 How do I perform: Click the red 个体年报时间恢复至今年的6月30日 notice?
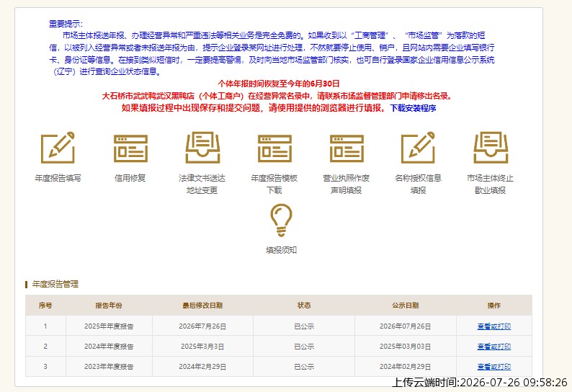(279, 84)
